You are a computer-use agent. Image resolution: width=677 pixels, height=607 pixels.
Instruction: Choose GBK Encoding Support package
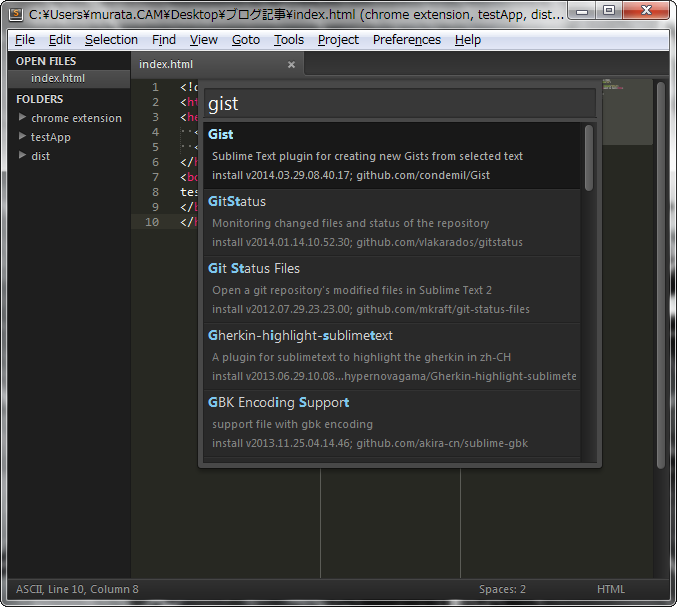[x=392, y=424]
